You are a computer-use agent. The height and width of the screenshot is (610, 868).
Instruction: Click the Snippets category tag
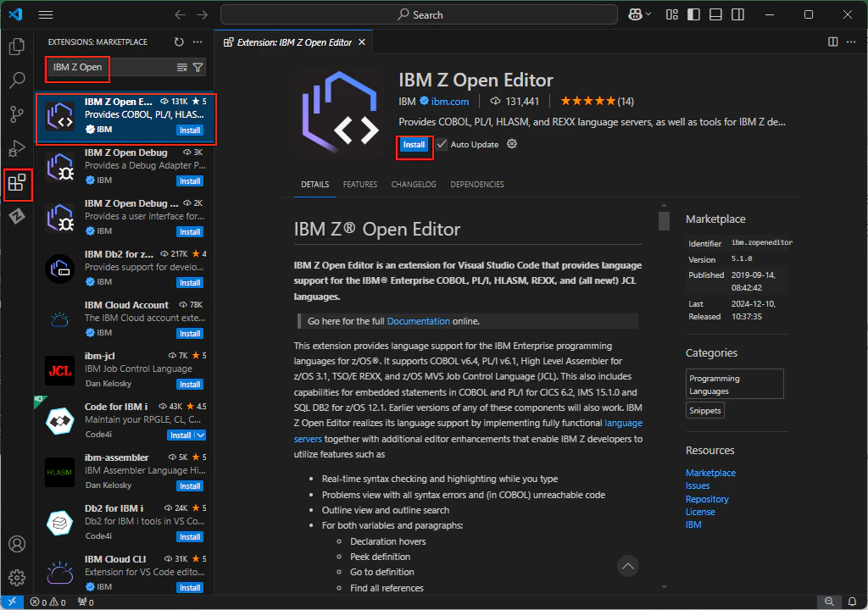[705, 411]
